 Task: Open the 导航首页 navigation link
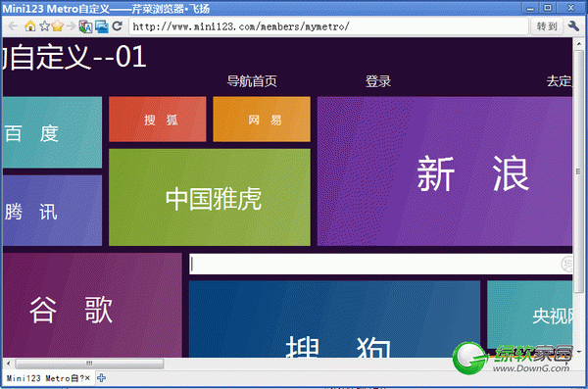coord(252,81)
